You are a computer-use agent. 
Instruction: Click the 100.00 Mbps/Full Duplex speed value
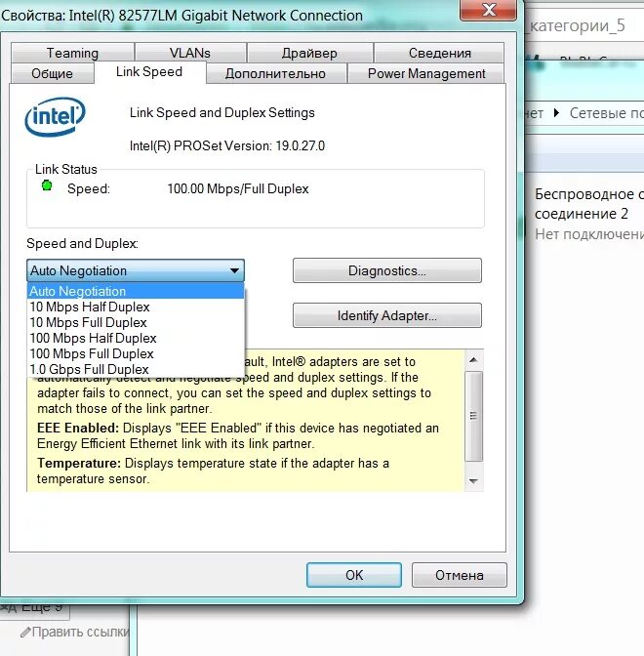[x=238, y=188]
